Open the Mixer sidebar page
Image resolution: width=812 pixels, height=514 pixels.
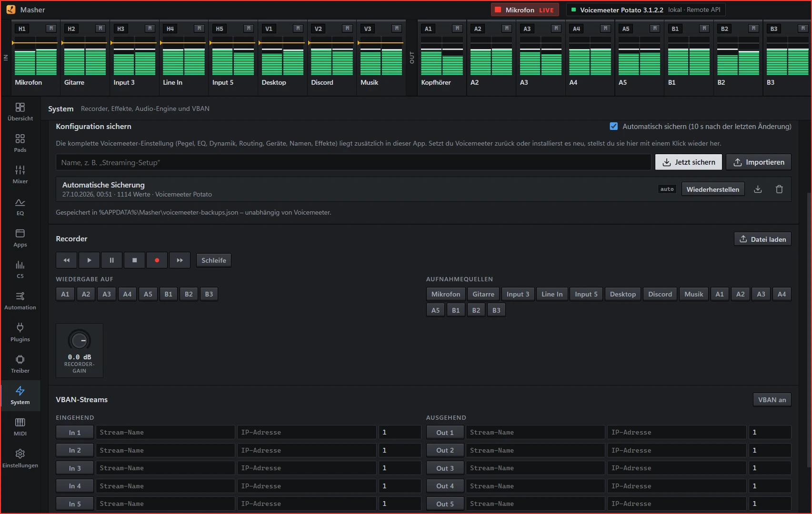coord(20,175)
